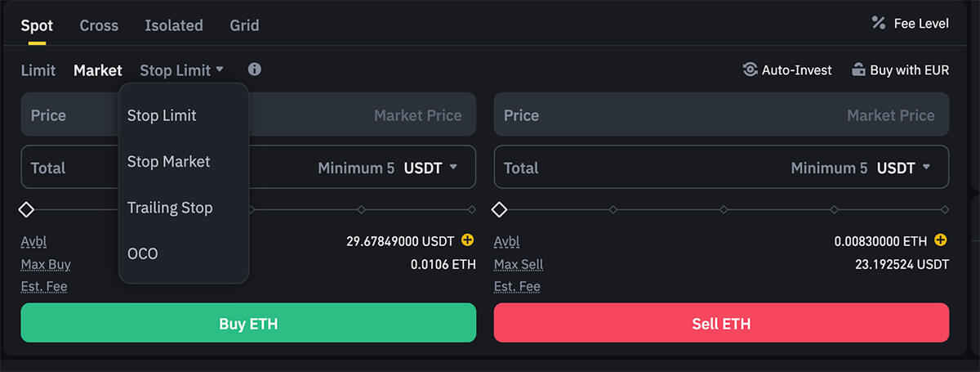
Task: Select Stop Market from the dropdown menu
Action: (168, 162)
